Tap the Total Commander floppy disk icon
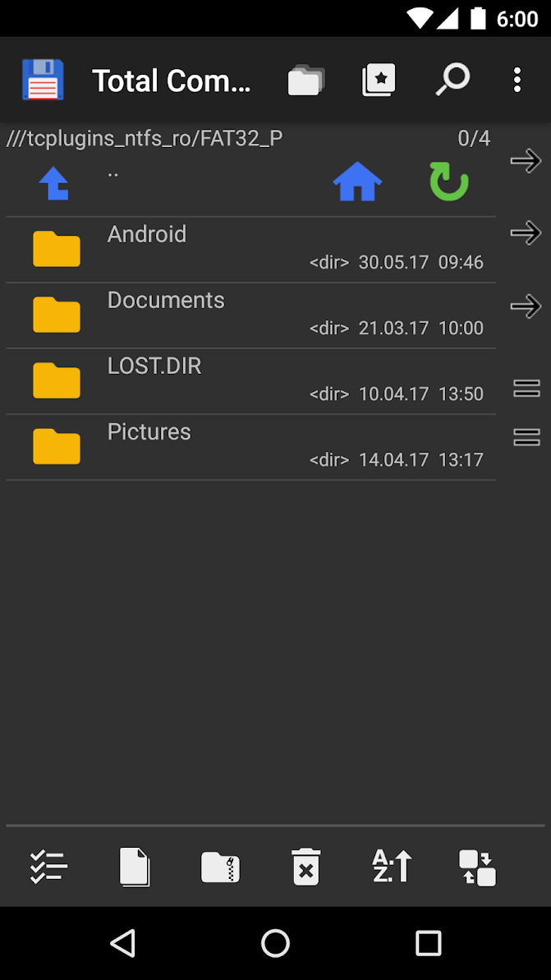This screenshot has height=980, width=551. [42, 80]
